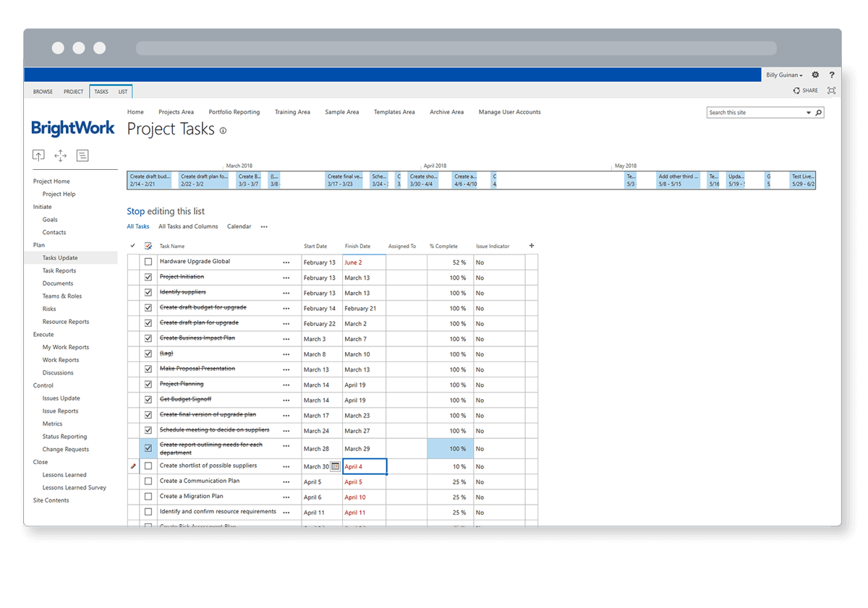Uncheck Create Business Impact Plan checkbox
Screen dimensions: 868x608
pyautogui.click(x=148, y=338)
